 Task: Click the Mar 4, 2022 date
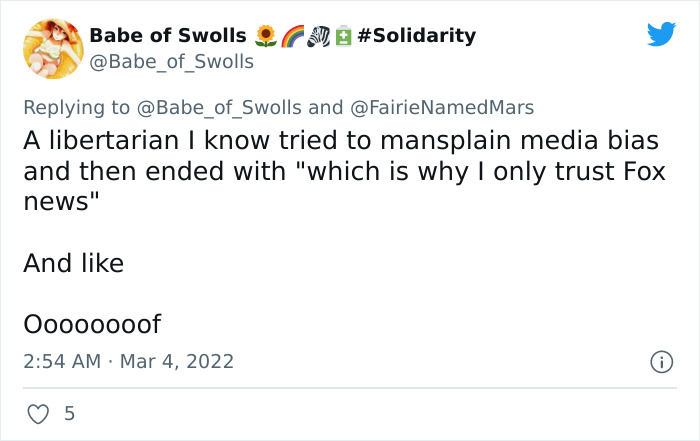pyautogui.click(x=177, y=362)
